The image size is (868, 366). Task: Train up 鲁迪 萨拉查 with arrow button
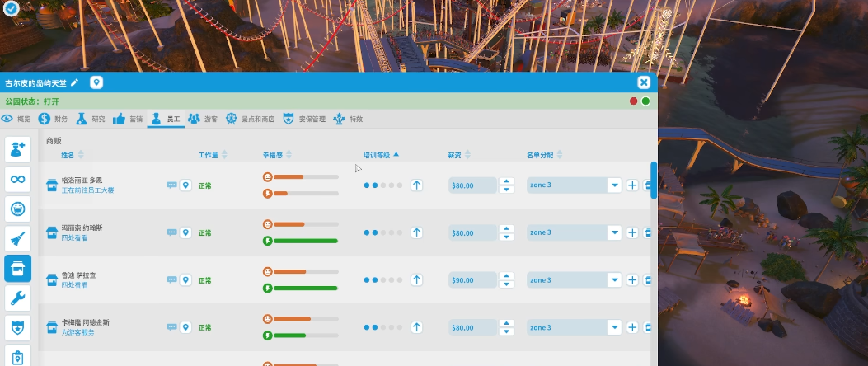point(417,280)
